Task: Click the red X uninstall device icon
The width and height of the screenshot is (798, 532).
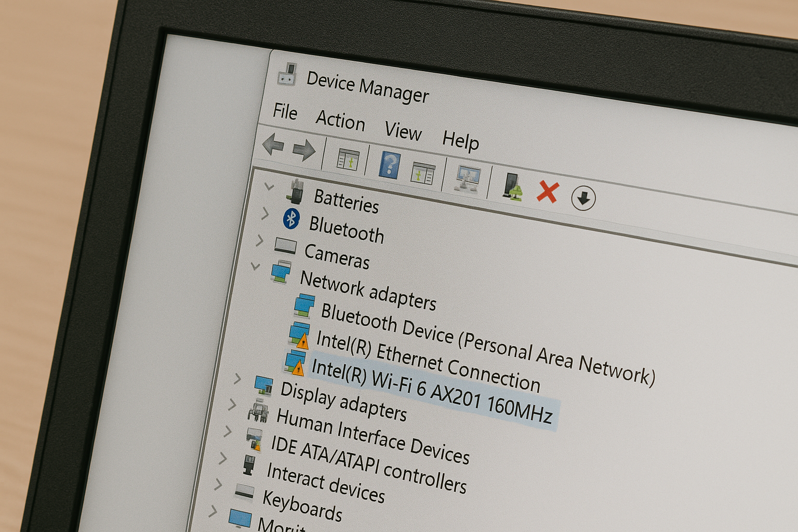Action: 547,192
